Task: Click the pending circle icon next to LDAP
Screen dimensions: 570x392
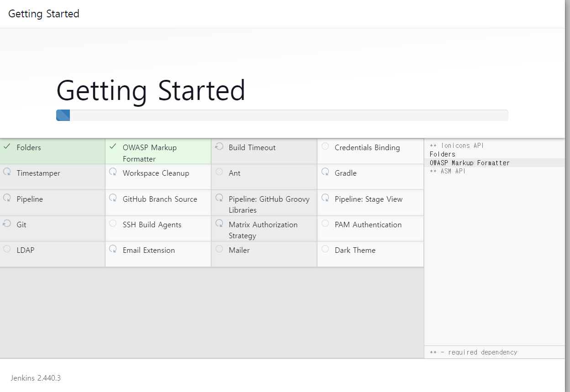Action: [7, 249]
